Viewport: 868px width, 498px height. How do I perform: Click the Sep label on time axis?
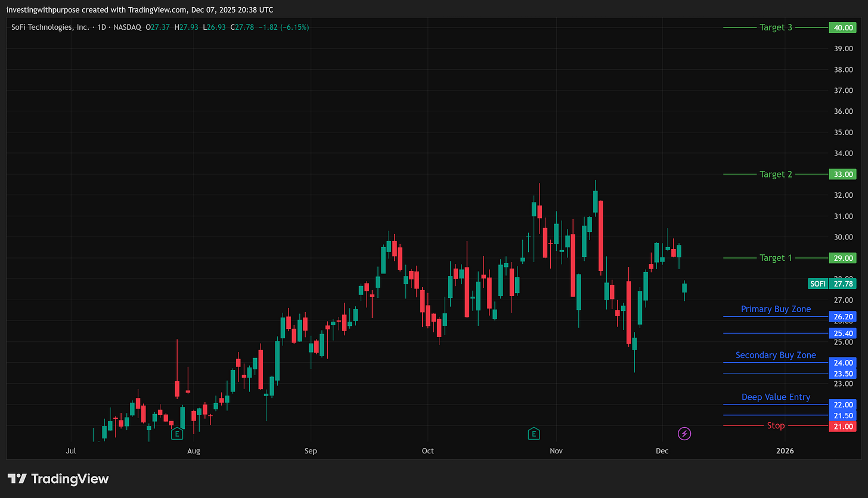pos(310,451)
